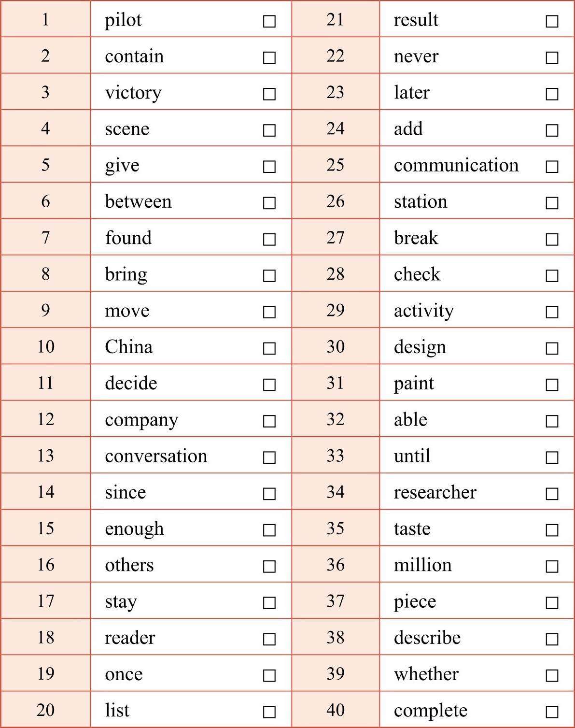Image resolution: width=575 pixels, height=728 pixels.
Task: Select the checkbox for enough
Action: pyautogui.click(x=269, y=530)
